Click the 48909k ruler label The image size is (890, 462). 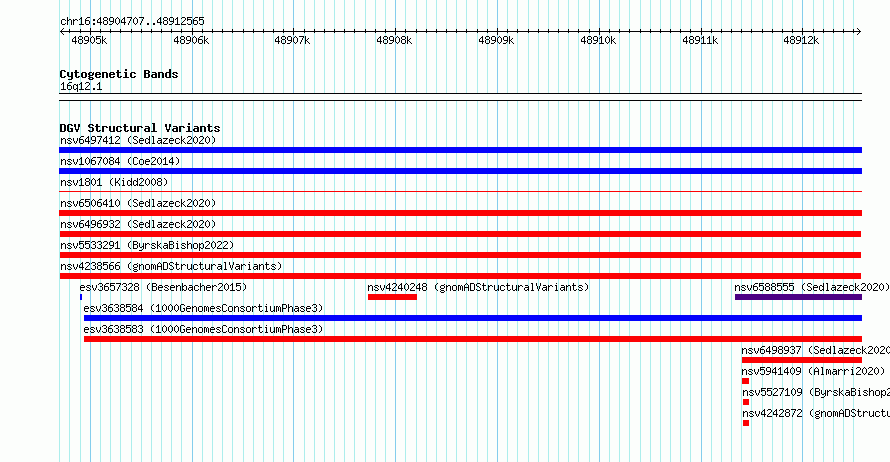(x=496, y=40)
